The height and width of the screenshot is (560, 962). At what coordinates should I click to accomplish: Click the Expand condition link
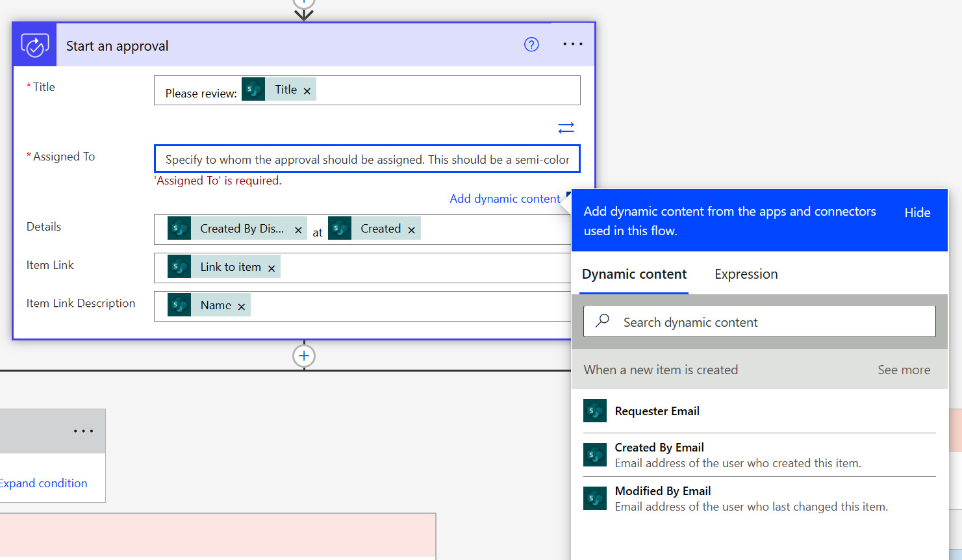pos(43,483)
